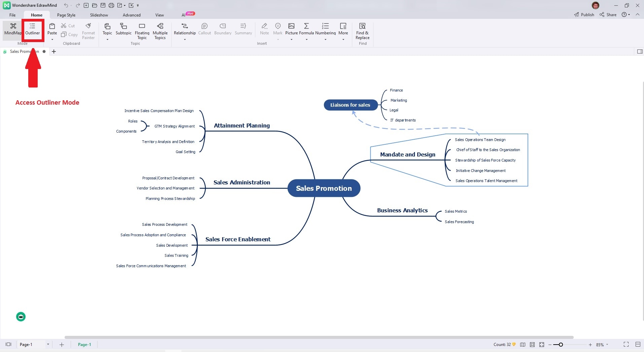Print the mind map
Viewport: 644px width, 352px height.
tap(111, 5)
